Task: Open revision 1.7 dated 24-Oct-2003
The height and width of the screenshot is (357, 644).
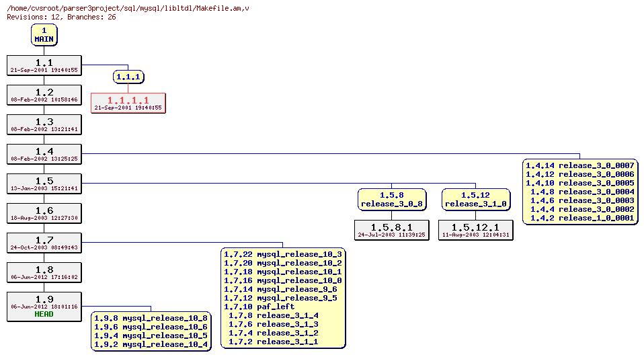Action: pyautogui.click(x=44, y=243)
